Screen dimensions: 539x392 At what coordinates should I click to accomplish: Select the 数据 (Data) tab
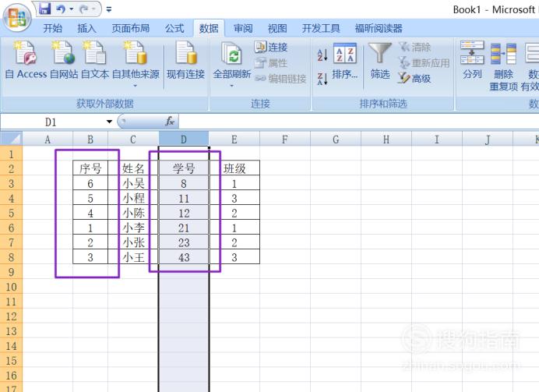tap(209, 28)
